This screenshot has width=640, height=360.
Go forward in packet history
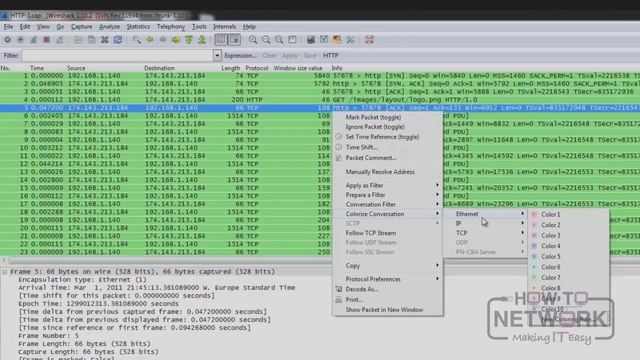pyautogui.click(x=163, y=40)
